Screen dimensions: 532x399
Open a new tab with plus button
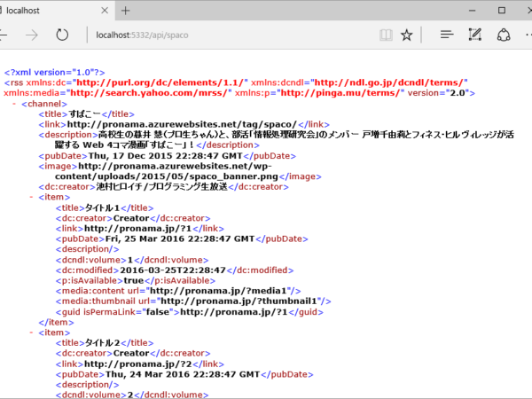click(x=126, y=11)
